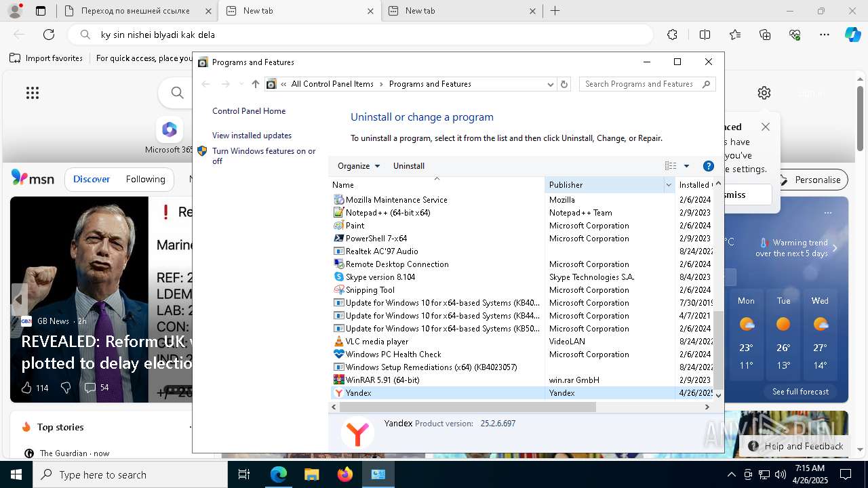Click the view layout icon button
868x488 pixels.
coord(671,166)
